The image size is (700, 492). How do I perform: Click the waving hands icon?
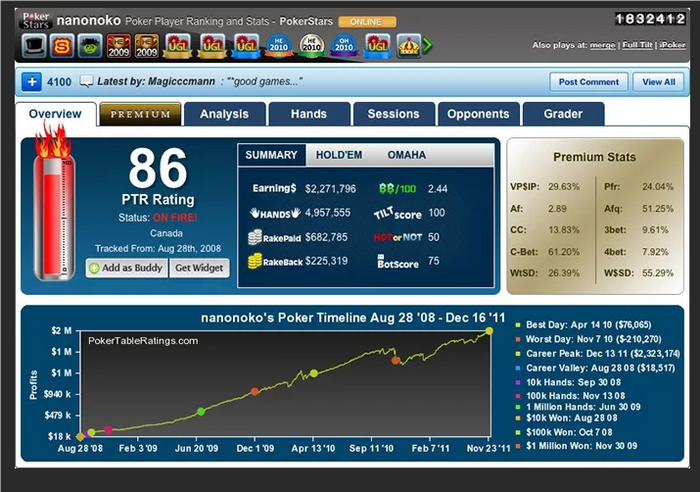(275, 213)
